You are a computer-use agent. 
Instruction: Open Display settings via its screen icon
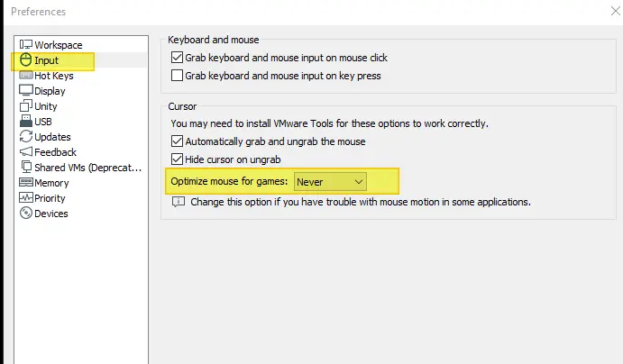[x=26, y=90]
